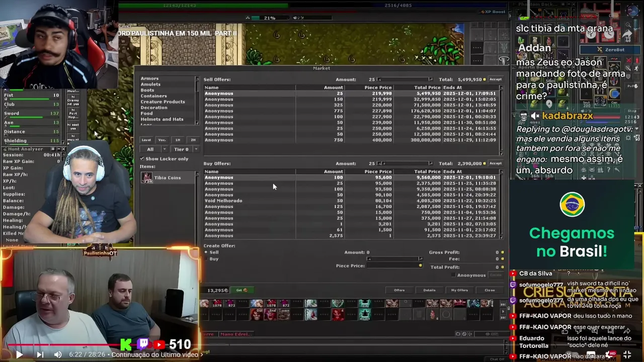This screenshot has height=362, width=644.
Task: Close the Hunt Analyser panel
Action: point(64,149)
